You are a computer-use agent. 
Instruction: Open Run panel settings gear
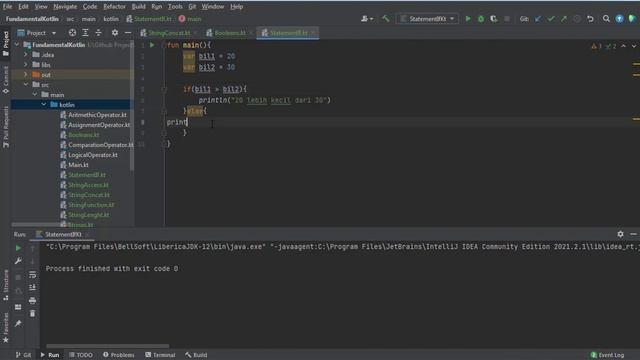[x=620, y=234]
